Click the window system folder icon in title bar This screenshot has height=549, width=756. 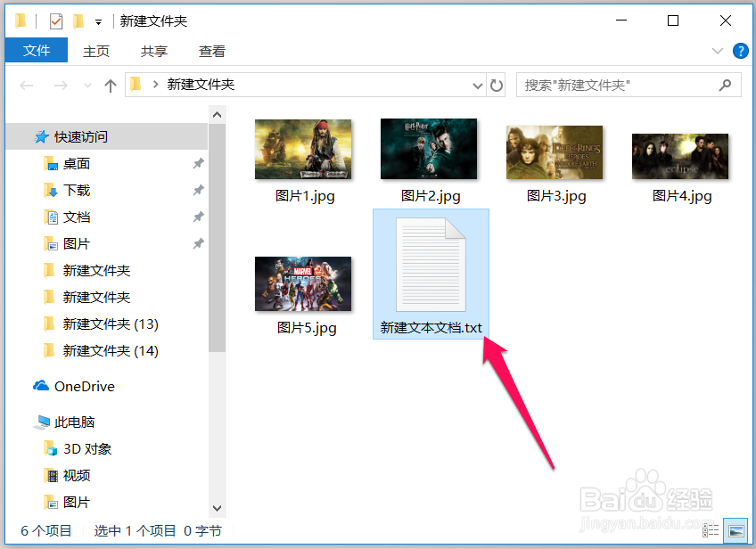[21, 20]
